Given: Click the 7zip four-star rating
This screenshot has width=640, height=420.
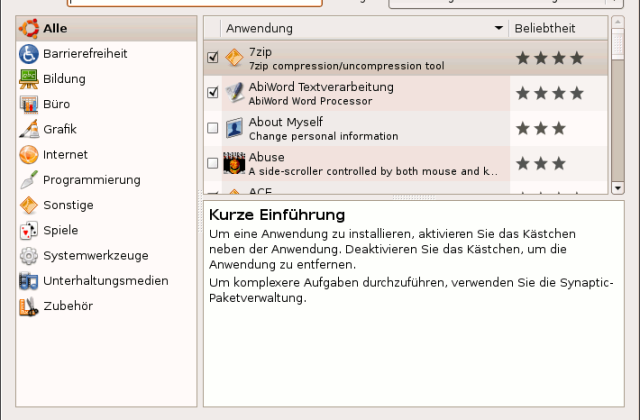Looking at the screenshot, I should (x=550, y=58).
